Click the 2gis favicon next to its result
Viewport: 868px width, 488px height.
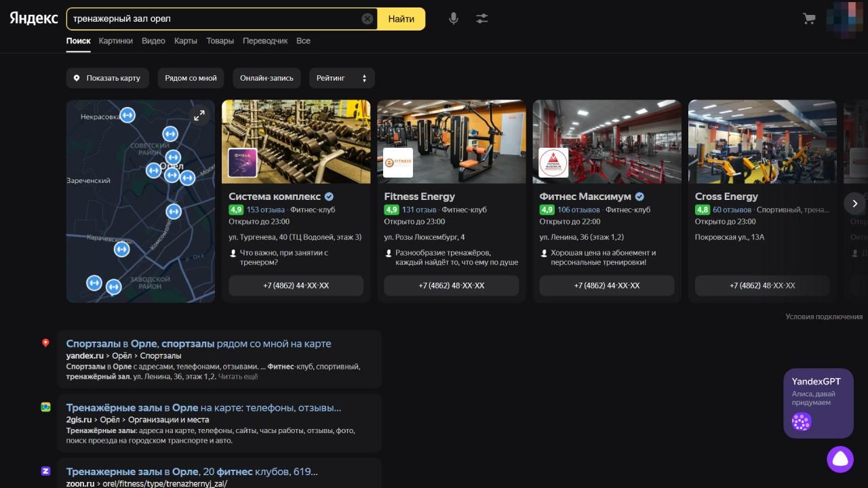point(45,407)
